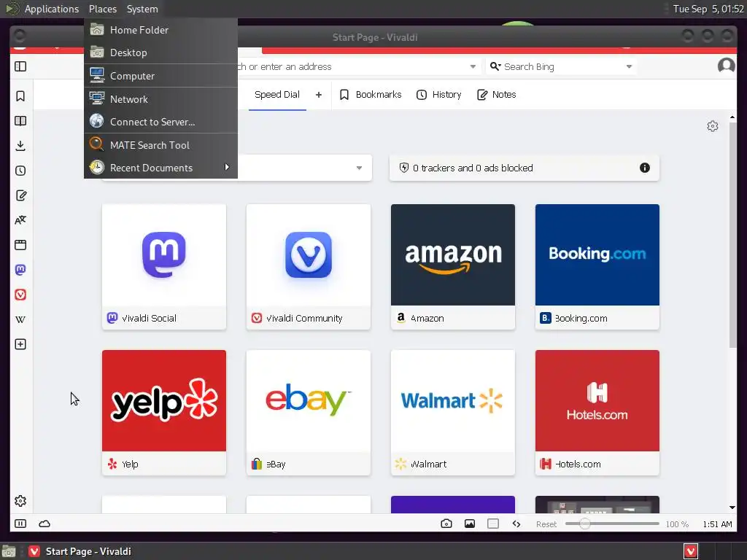Select Network in Places menu
The image size is (747, 560).
pyautogui.click(x=160, y=99)
